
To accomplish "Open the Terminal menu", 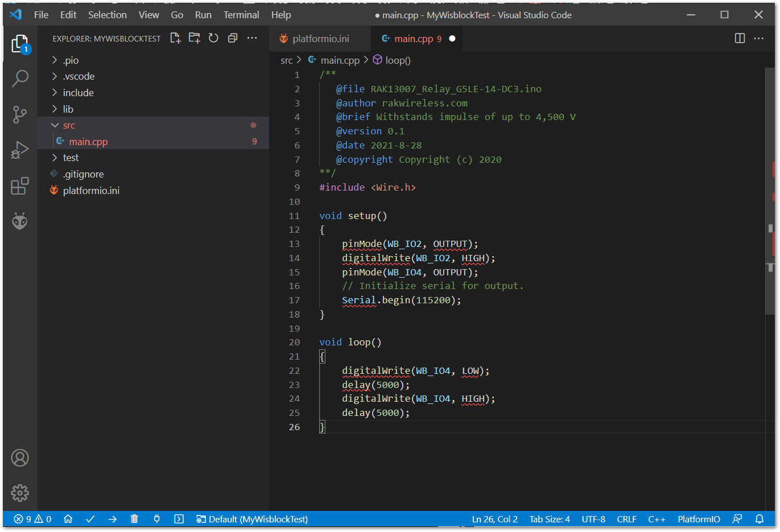I will pyautogui.click(x=241, y=15).
